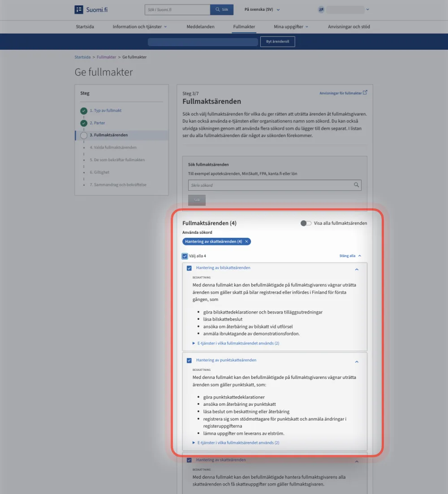Open the På svenska (SV) language dropdown

click(x=262, y=9)
